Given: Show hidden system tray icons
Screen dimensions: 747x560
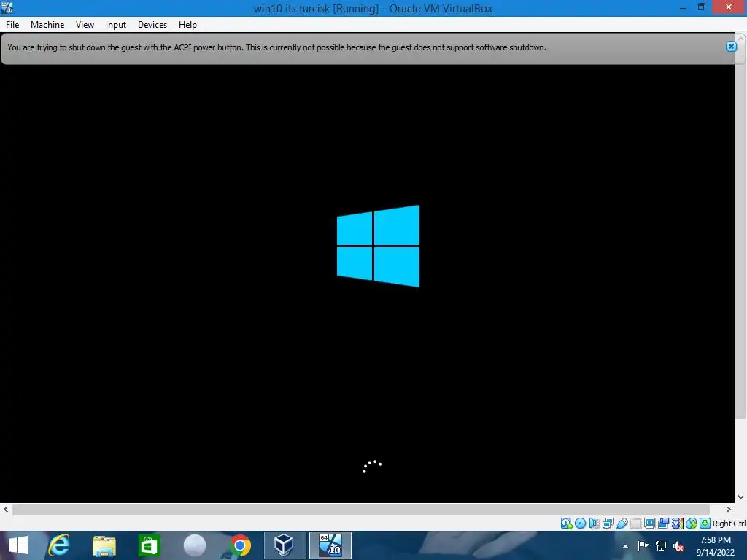Looking at the screenshot, I should point(625,546).
